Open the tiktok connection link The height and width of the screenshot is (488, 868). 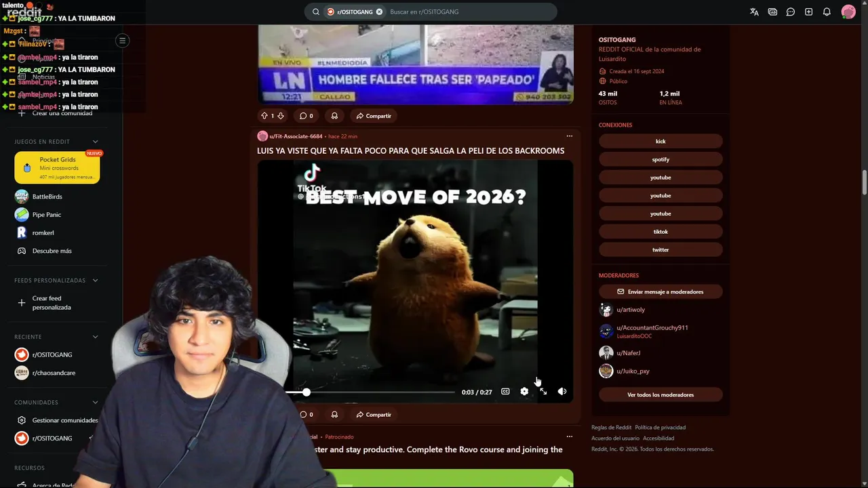(x=660, y=232)
